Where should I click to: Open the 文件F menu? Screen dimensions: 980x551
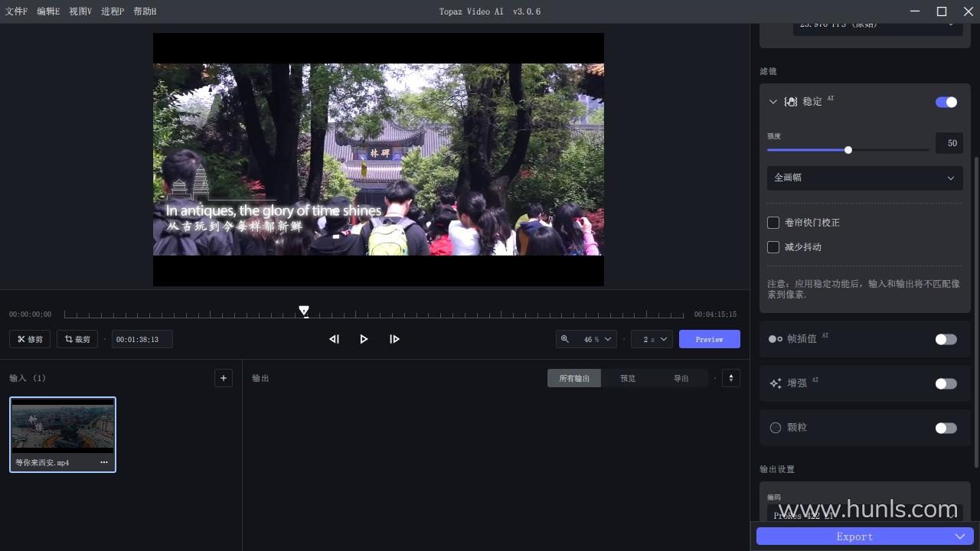[x=16, y=11]
